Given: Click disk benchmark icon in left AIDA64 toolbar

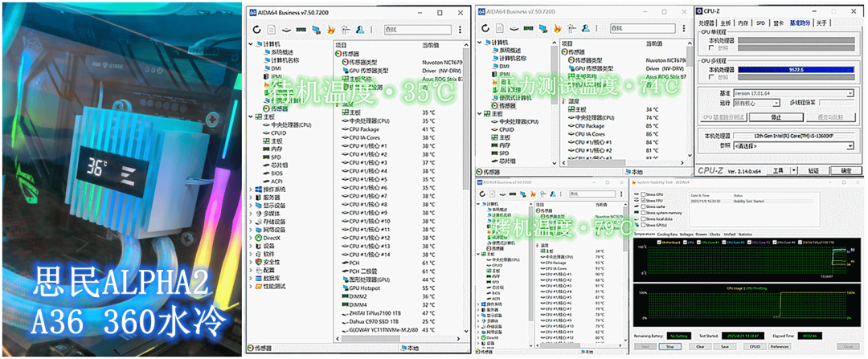Looking at the screenshot, I should coord(286,30).
